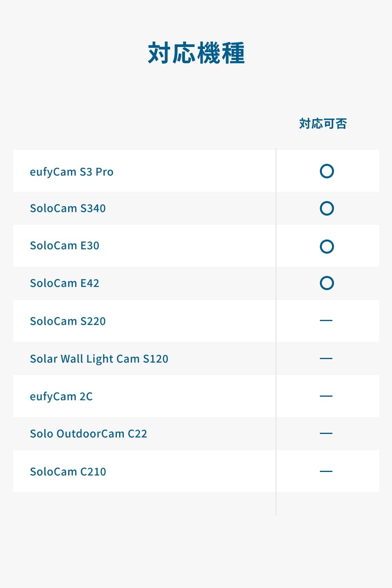Click the dash mark for SoloCam C210

(326, 471)
